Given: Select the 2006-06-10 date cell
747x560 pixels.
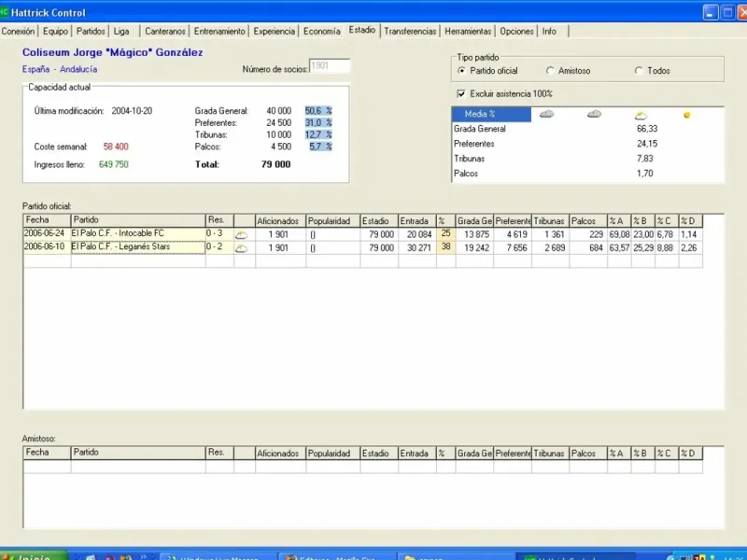Looking at the screenshot, I should click(x=48, y=247).
